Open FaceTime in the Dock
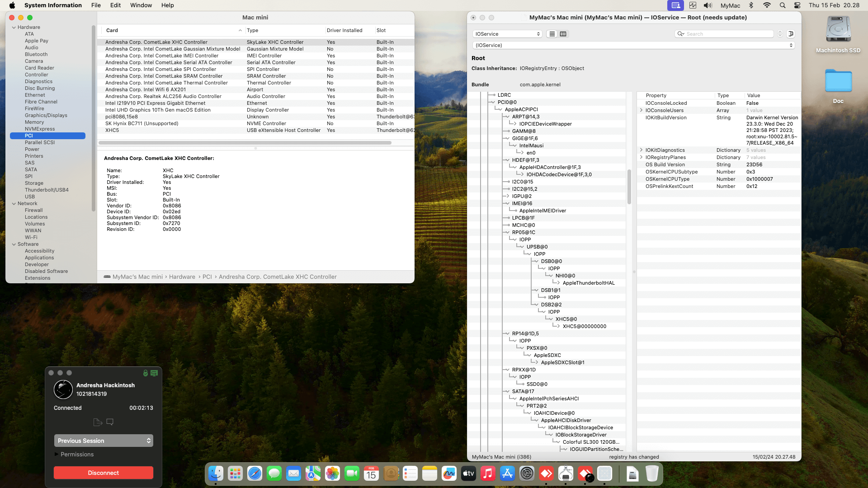This screenshot has width=868, height=488. tap(352, 474)
